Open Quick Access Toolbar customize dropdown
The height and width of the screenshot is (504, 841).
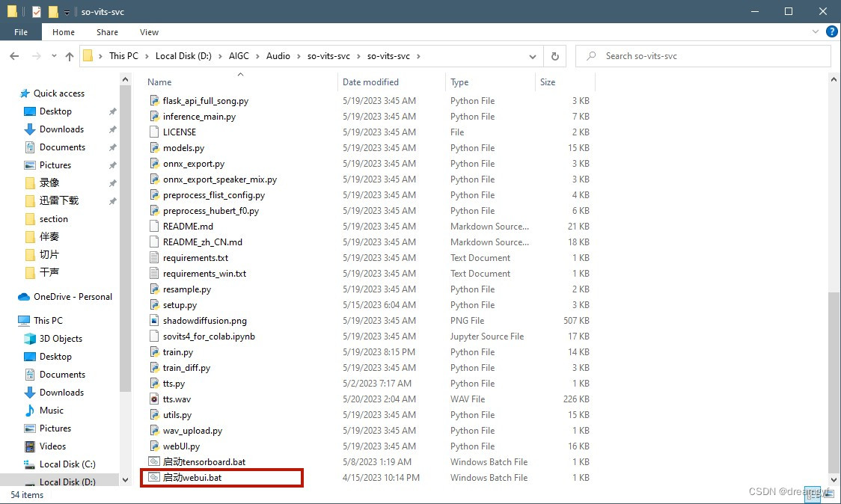67,12
